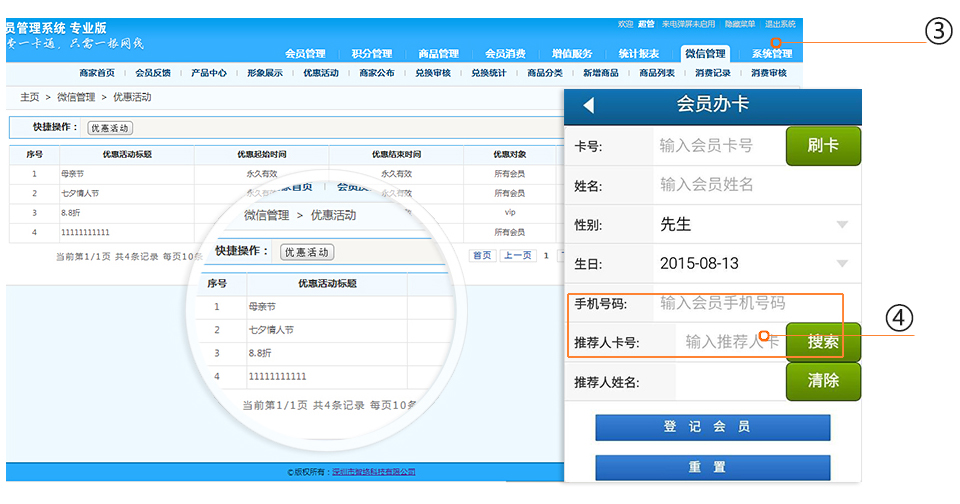Click the 来电弹屏未启用 header link
Viewport: 960px width, 504px height.
tap(688, 24)
